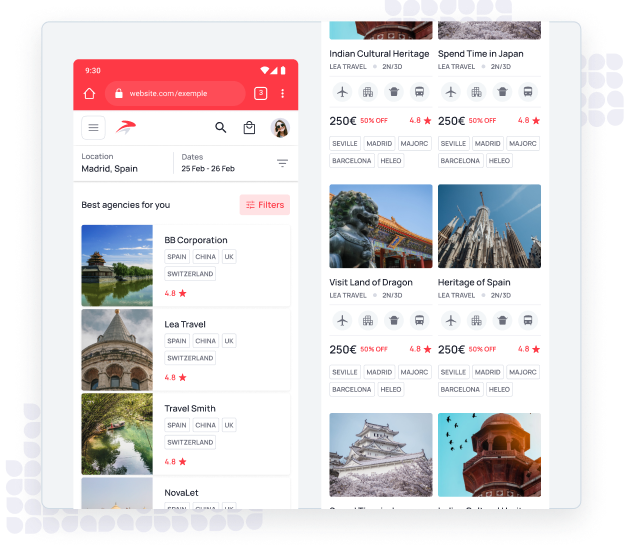
Task: Click the bus icon under Heritage of Spain
Action: [x=528, y=320]
